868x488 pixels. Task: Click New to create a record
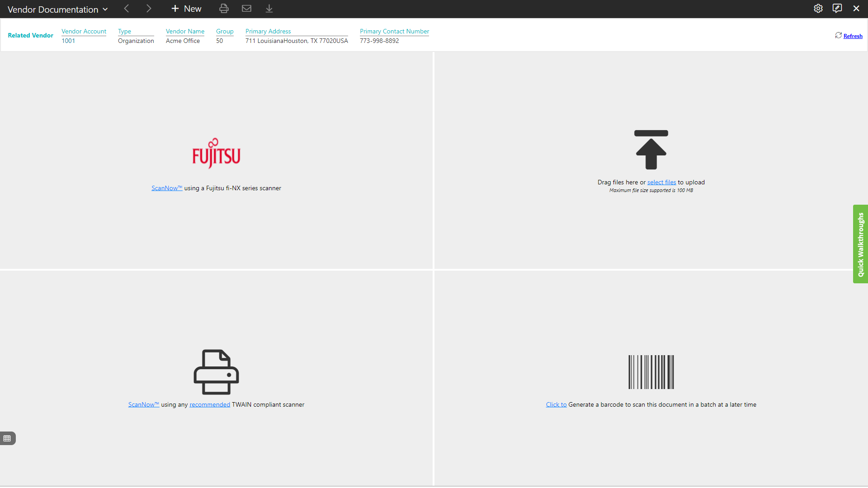[x=186, y=9]
